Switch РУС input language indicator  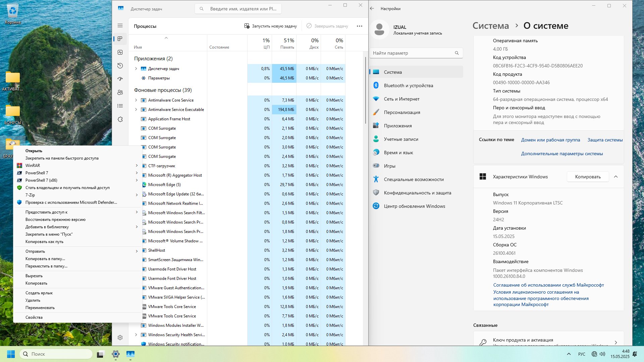[582, 354]
